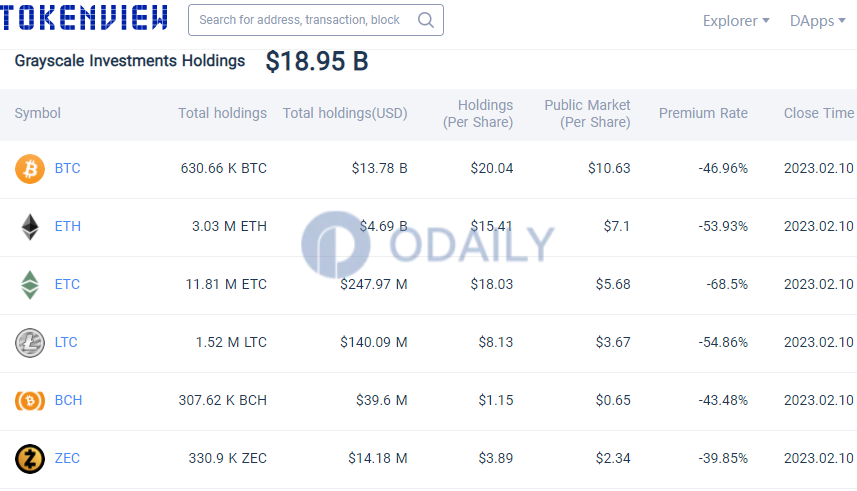
Task: Select the $1.15 holdings per share cell
Action: point(496,400)
